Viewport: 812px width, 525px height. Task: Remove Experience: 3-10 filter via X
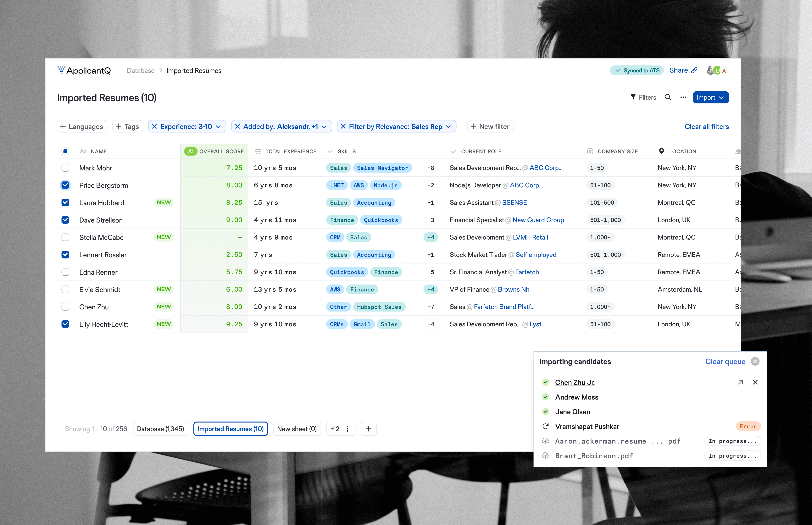click(154, 126)
